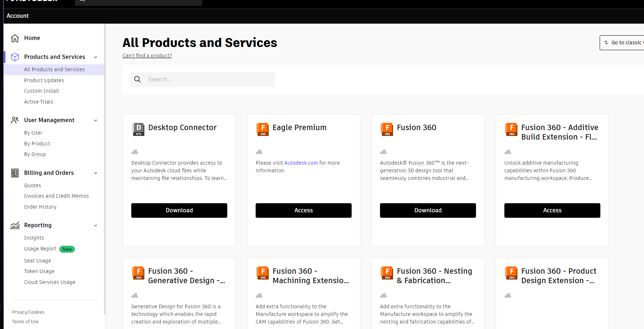
Task: Click cloud icon on Nesting & Fabrication card
Action: point(383,296)
